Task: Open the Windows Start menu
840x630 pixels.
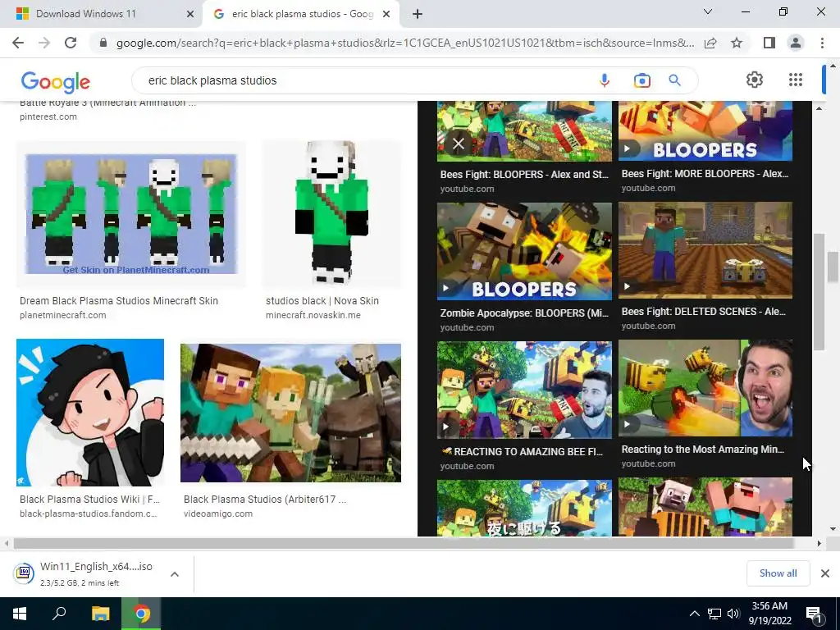Action: 20,614
